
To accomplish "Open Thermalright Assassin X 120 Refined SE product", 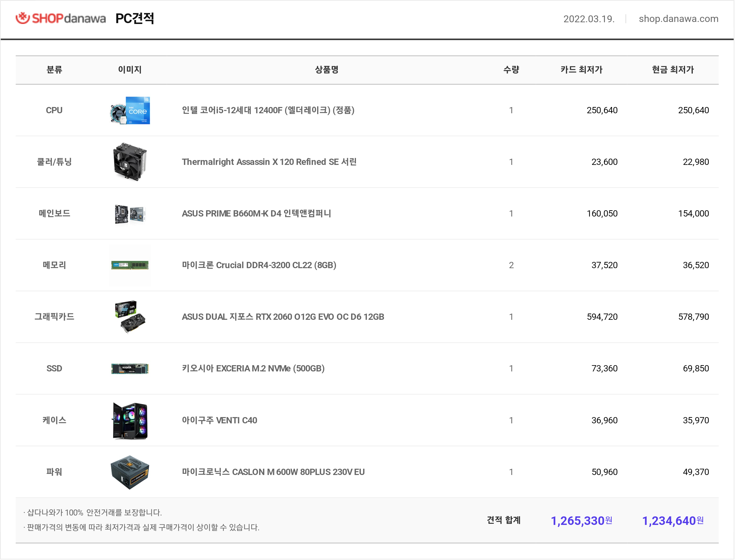I will tap(269, 162).
